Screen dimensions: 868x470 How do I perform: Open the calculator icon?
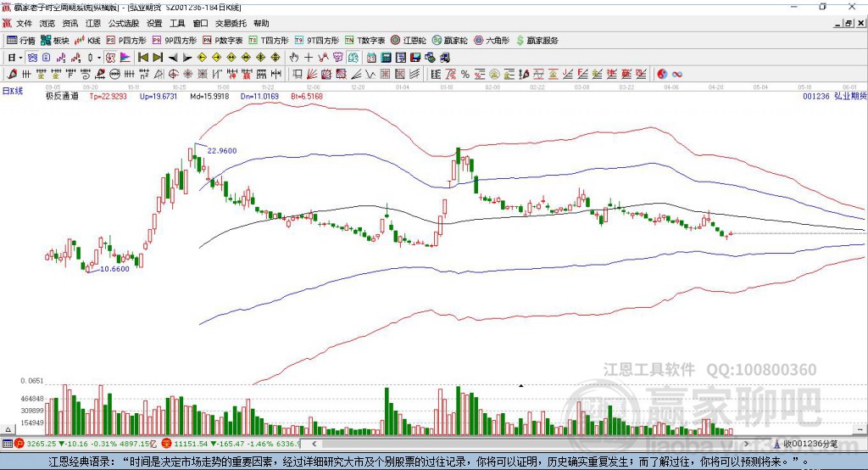tap(387, 58)
